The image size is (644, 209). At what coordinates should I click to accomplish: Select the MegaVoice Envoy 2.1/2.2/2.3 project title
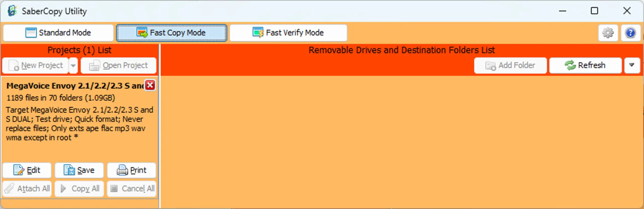[75, 86]
